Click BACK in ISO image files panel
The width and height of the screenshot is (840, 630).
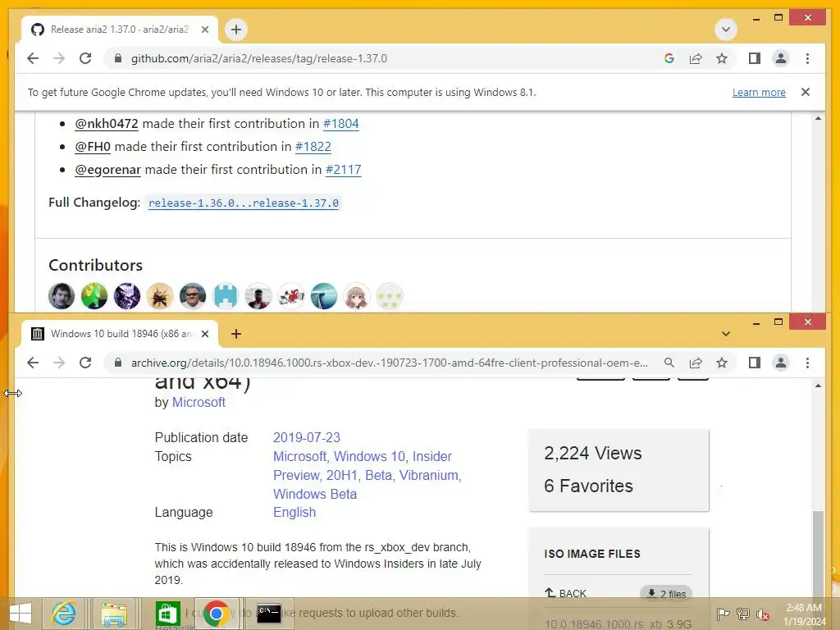565,593
